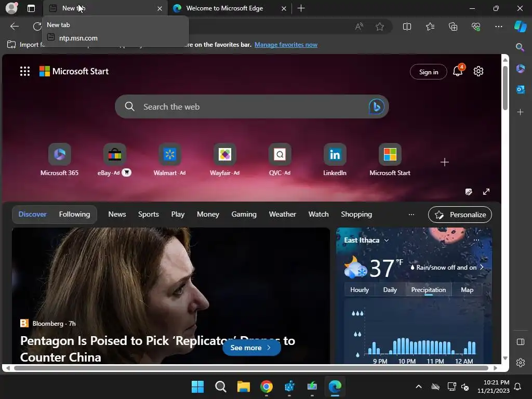Switch weather card to Map
Viewport: 532px width, 399px height.
coord(467,290)
